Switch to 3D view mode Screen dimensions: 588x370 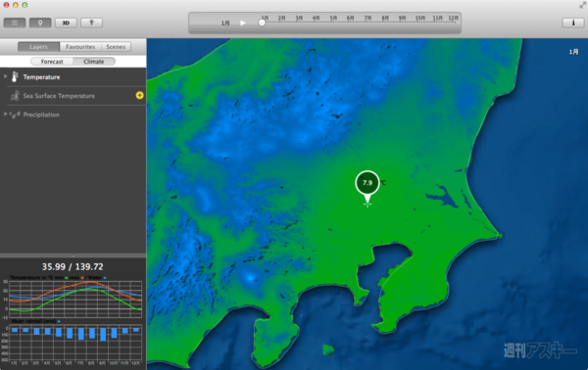(66, 23)
